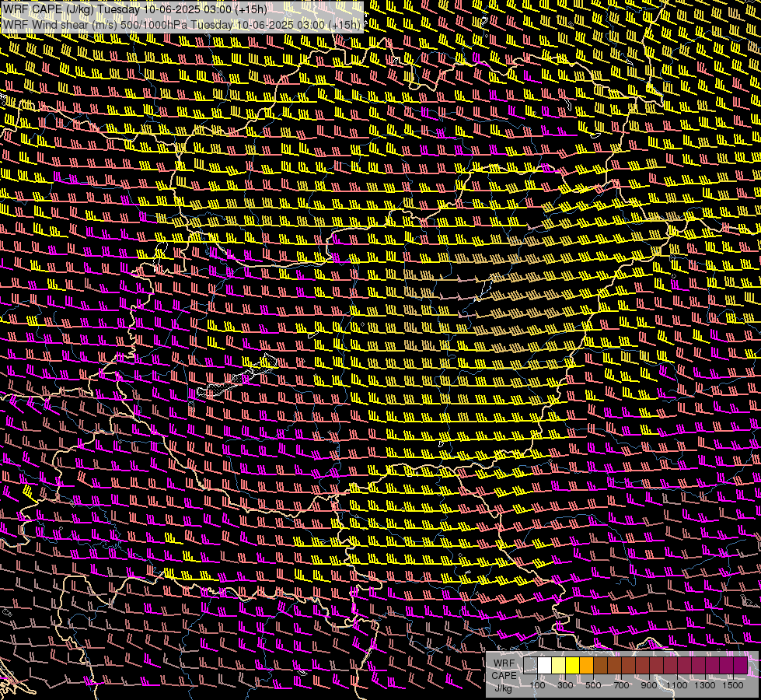Click the '1300' legend value

pos(705,685)
